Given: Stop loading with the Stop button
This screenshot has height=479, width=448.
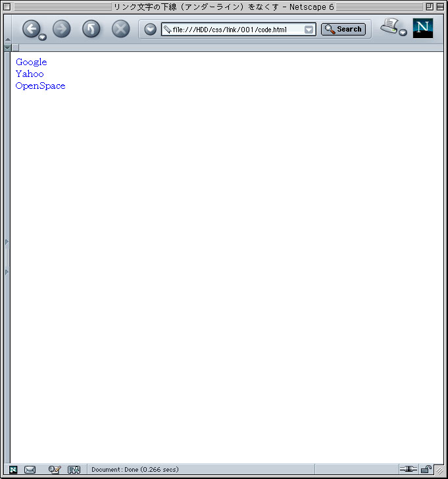Looking at the screenshot, I should point(120,29).
